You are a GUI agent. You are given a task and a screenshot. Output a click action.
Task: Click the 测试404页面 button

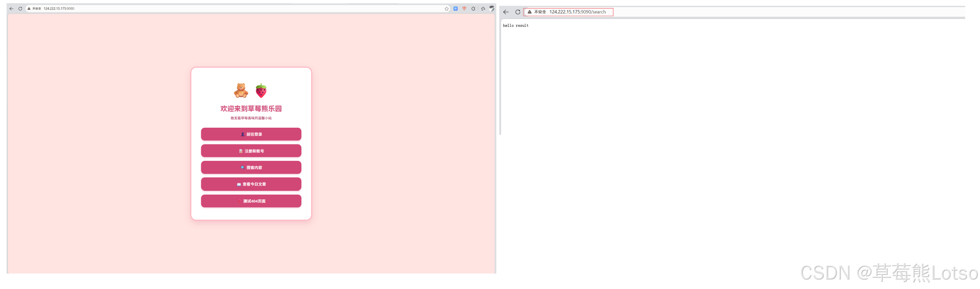(251, 201)
